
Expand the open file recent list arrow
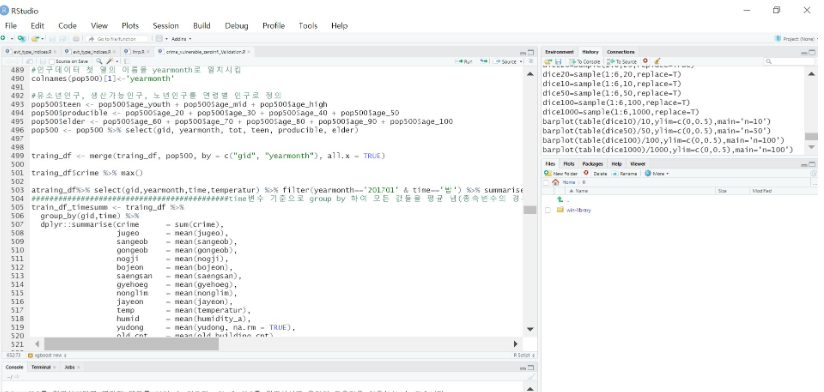pyautogui.click(x=43, y=38)
